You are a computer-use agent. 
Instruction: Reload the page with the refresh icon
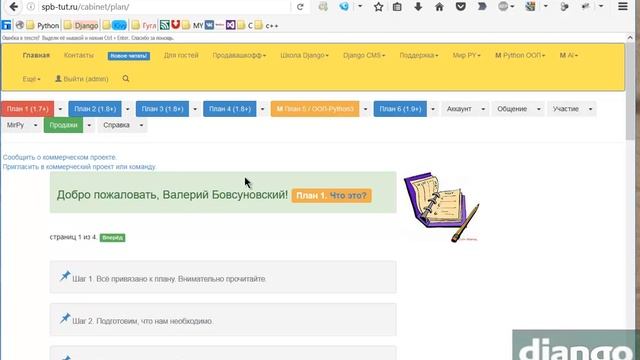300,7
